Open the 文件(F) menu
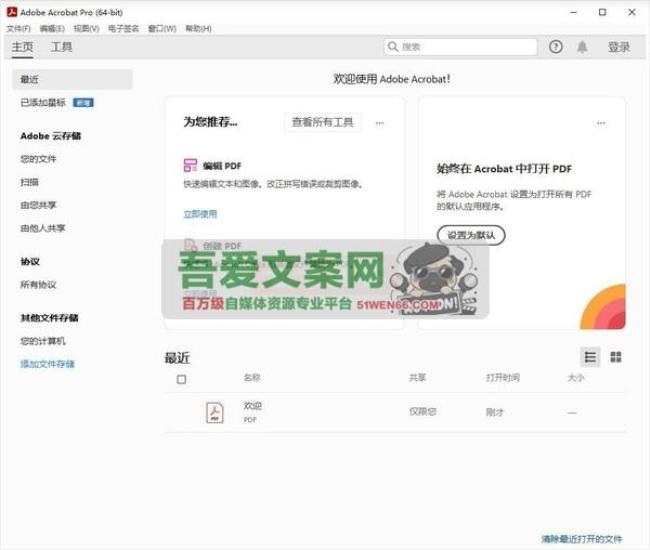 pyautogui.click(x=19, y=29)
